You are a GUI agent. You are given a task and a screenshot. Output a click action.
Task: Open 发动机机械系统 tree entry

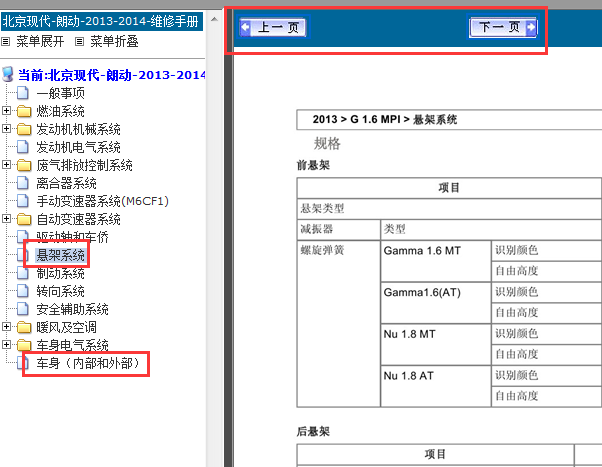79,129
